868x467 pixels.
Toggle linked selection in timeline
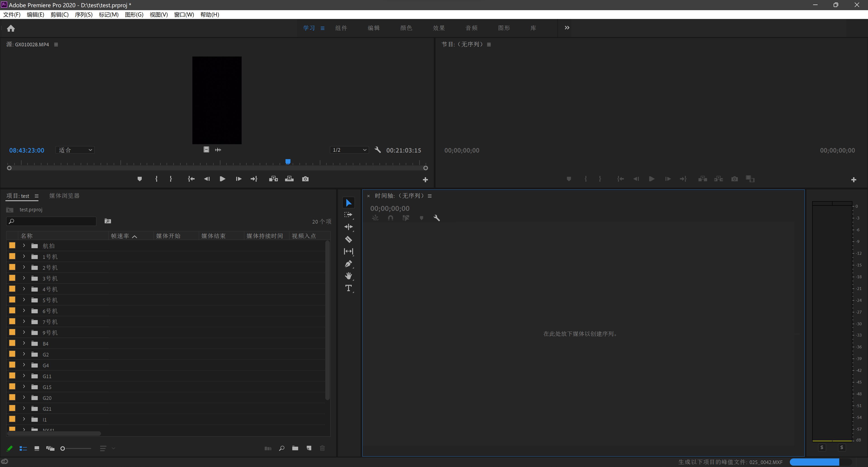pos(406,218)
